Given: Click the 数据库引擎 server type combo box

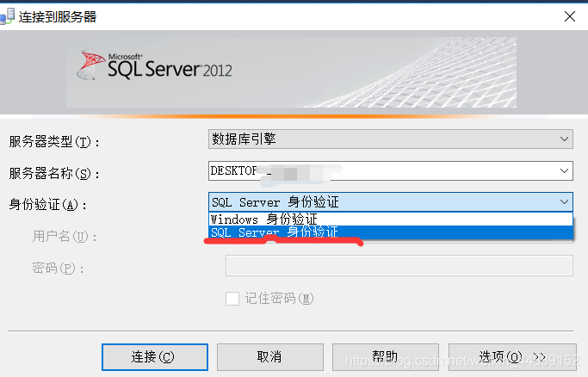Looking at the screenshot, I should (x=390, y=139).
